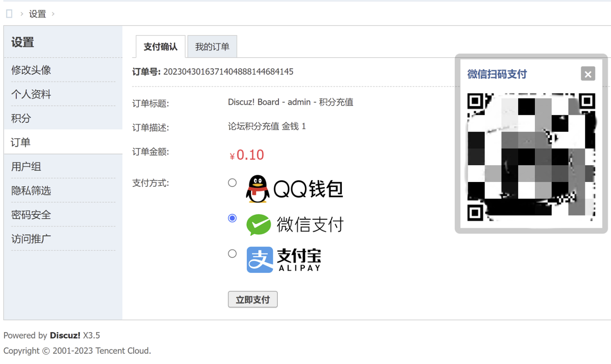
Task: Open 访问推广 in settings sidebar
Action: [31, 239]
